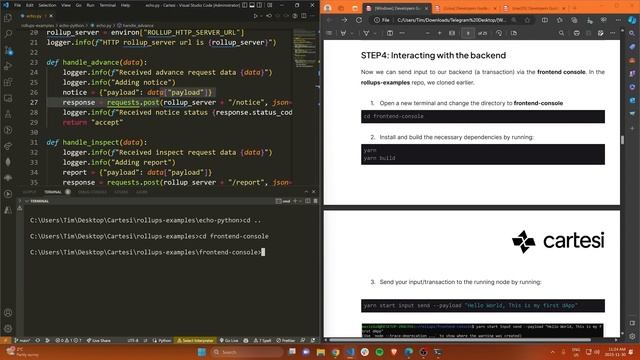The width and height of the screenshot is (640, 360).
Task: Switch to the DEBUG CONSOLE panel tab
Action: [92, 192]
